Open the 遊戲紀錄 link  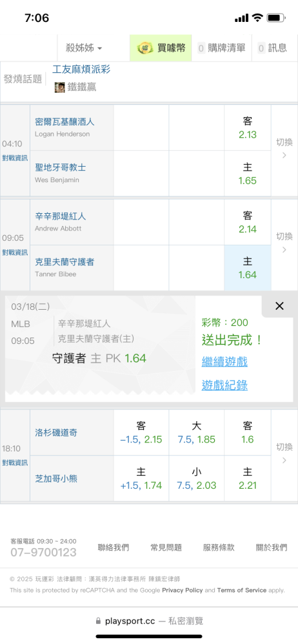(224, 385)
